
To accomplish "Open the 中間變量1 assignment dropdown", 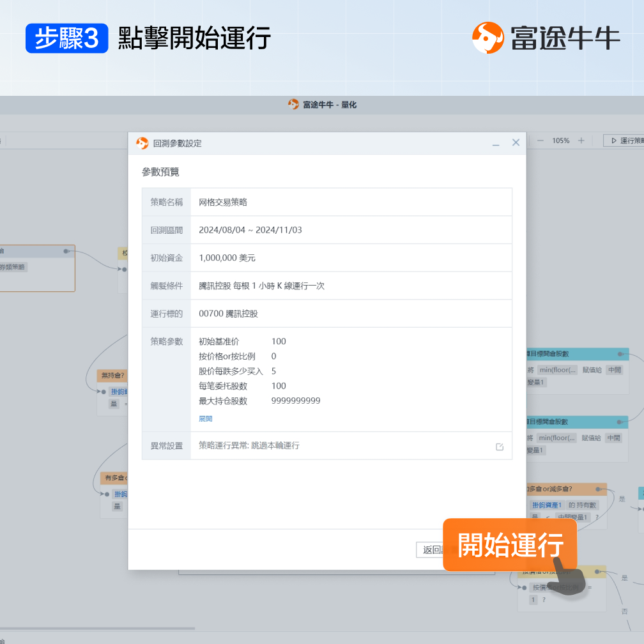I will 613,369.
